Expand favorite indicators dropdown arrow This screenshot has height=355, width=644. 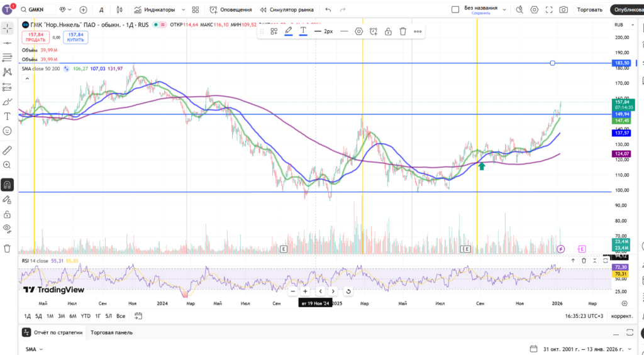(183, 9)
